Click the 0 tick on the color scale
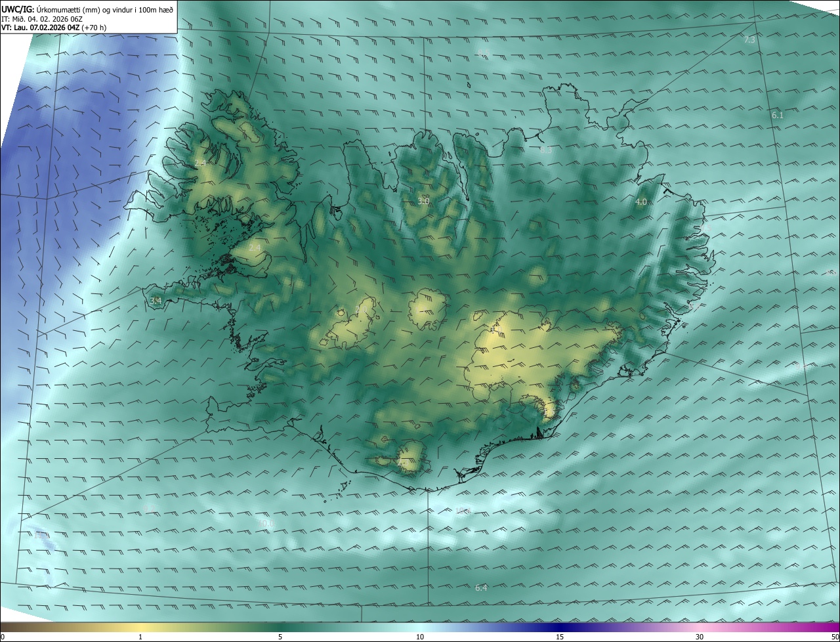Screen dimensions: 840x642 click(3, 637)
